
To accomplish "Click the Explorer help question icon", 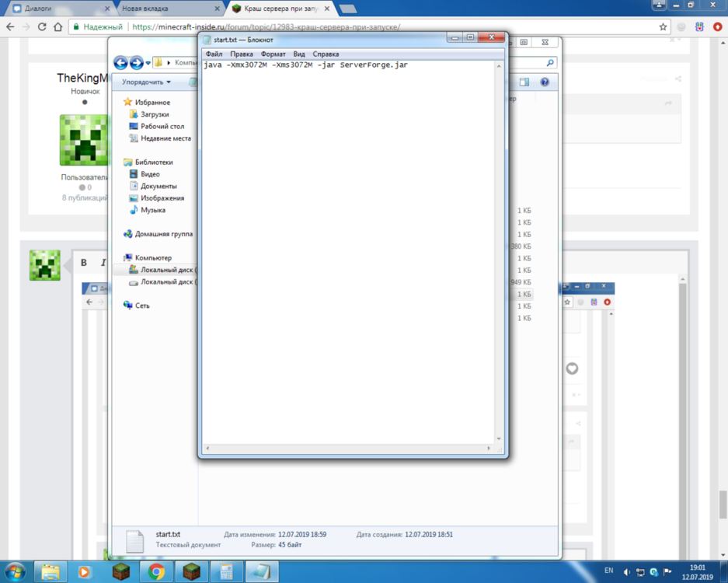I will click(x=545, y=82).
